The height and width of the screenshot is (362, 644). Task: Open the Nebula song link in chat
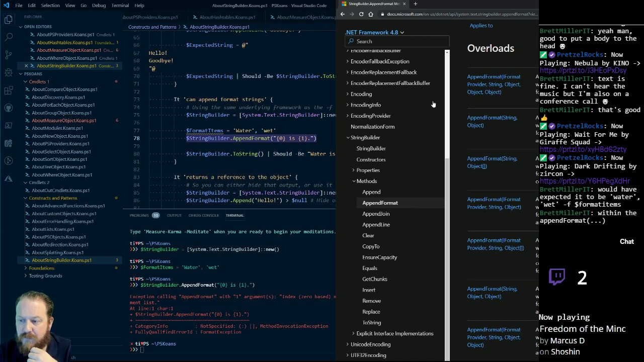click(583, 71)
